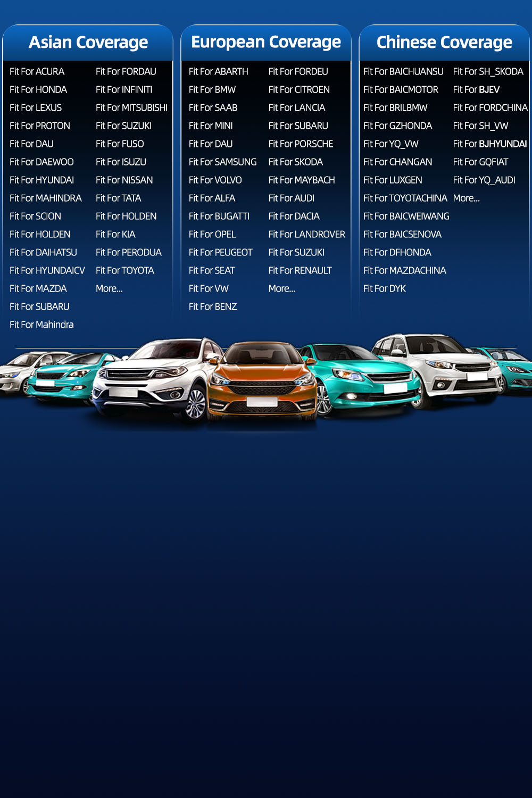The width and height of the screenshot is (532, 798).
Task: Switch to the European Coverage tab
Action: point(265,43)
